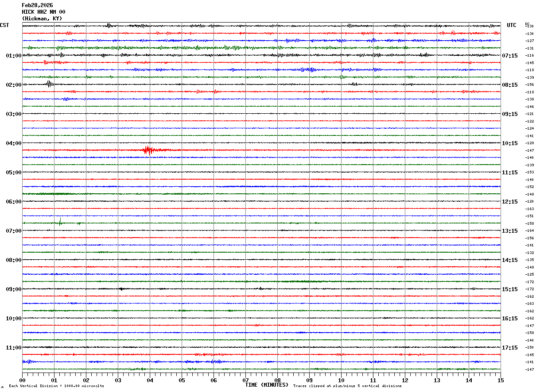Click the 12:15 UTC time label
The height and width of the screenshot is (392, 536).
[x=509, y=201]
